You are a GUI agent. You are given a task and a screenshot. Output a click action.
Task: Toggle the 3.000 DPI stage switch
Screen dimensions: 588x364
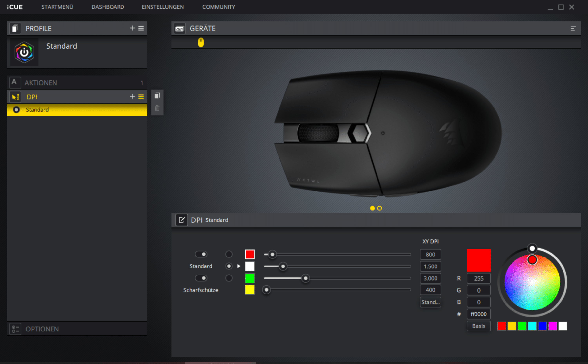click(x=201, y=278)
